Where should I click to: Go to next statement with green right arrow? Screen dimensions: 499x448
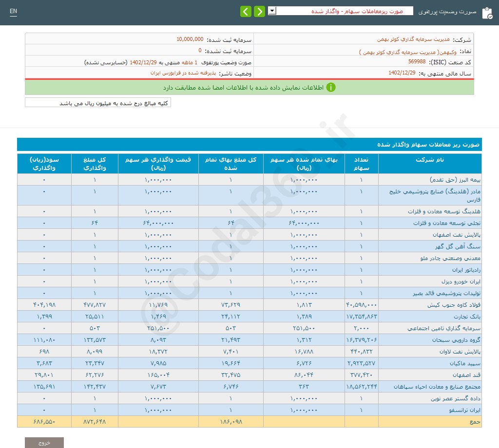(x=259, y=11)
